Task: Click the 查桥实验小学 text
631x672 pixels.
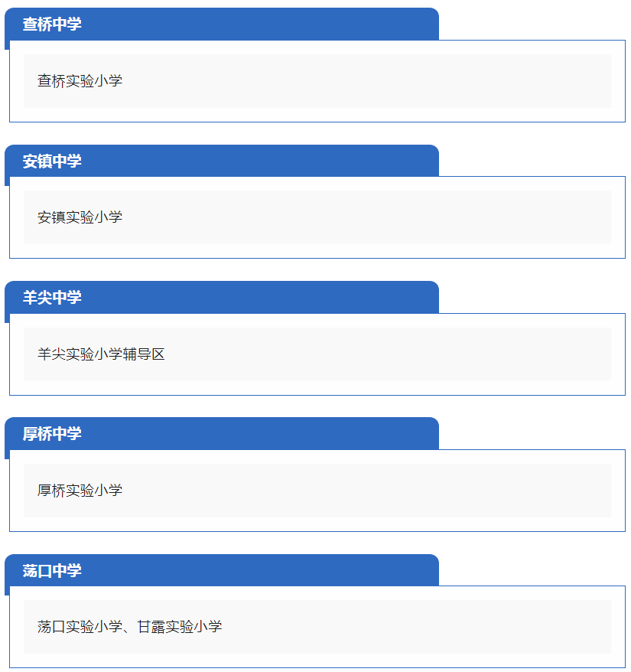Action: pos(80,81)
